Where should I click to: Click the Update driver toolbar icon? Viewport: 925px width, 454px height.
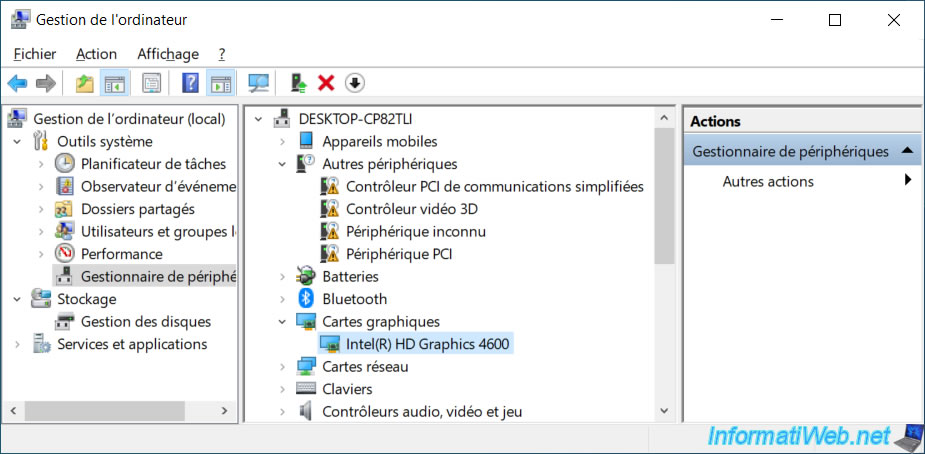pos(299,83)
